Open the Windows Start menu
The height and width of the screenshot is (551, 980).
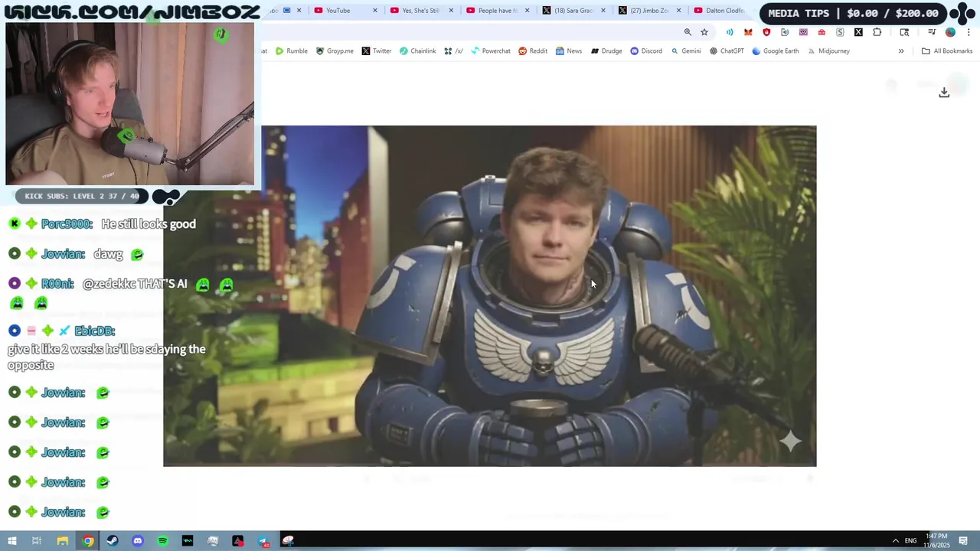12,541
